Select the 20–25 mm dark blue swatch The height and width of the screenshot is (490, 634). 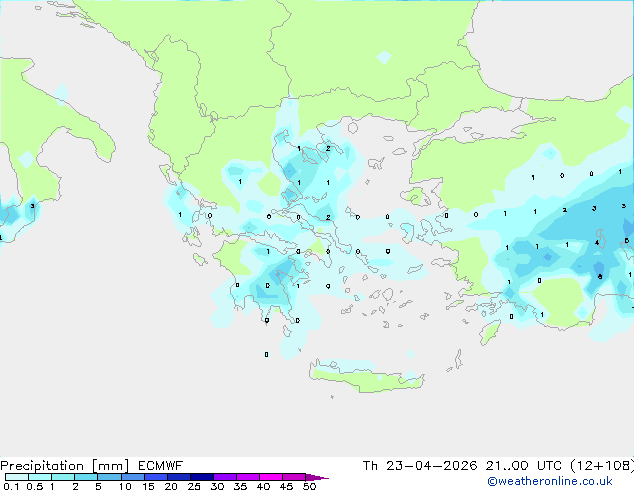pyautogui.click(x=179, y=477)
